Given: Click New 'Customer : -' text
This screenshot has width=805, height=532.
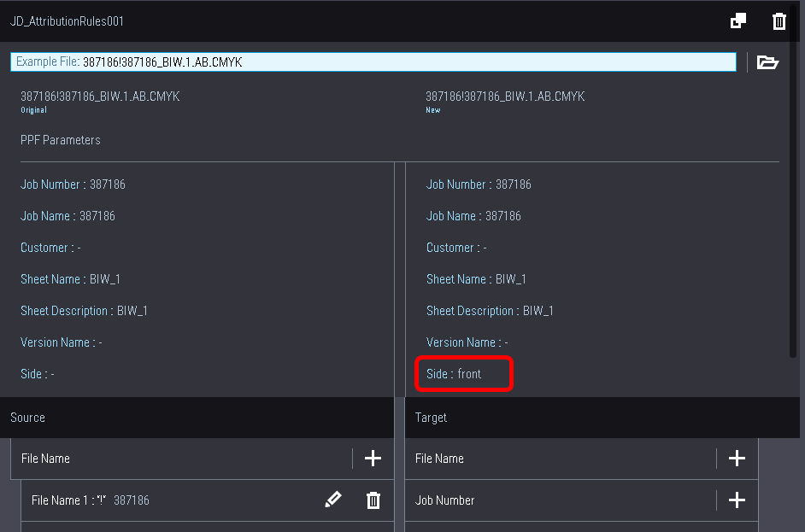Looking at the screenshot, I should tap(456, 248).
